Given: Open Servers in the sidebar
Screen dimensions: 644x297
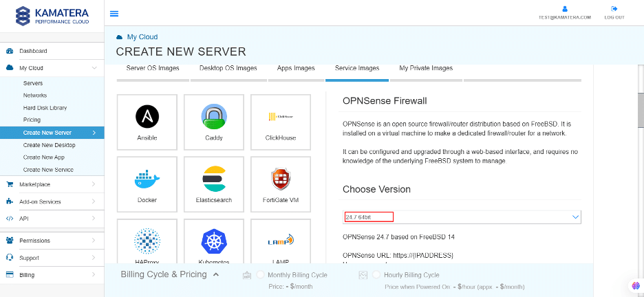Looking at the screenshot, I should [x=33, y=83].
